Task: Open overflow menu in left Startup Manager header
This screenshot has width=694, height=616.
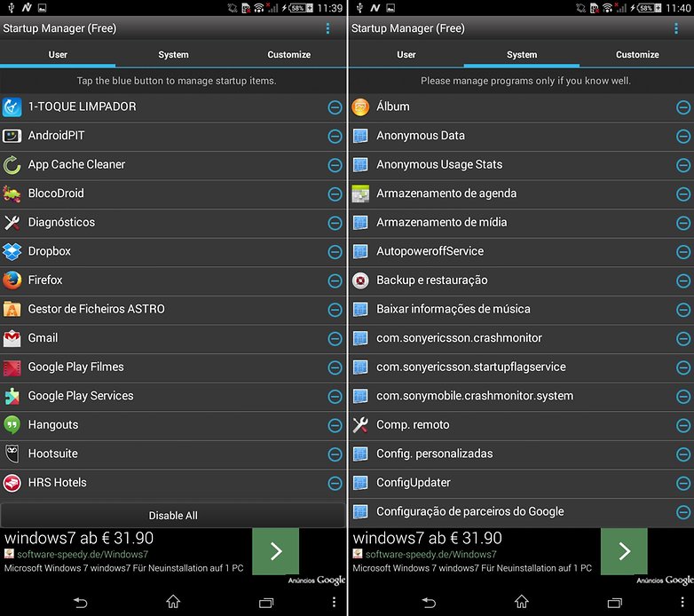Action: 327,28
